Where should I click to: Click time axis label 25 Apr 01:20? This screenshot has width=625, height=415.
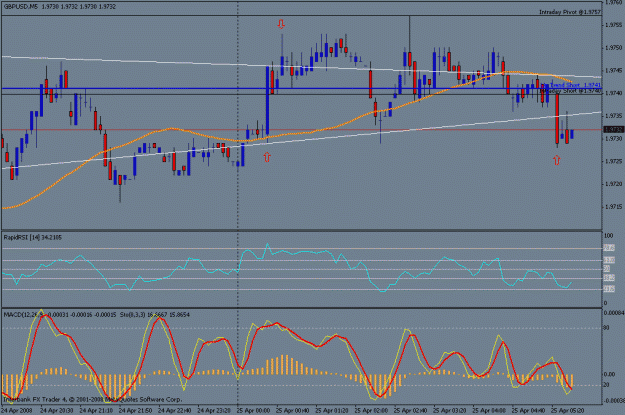click(332, 410)
